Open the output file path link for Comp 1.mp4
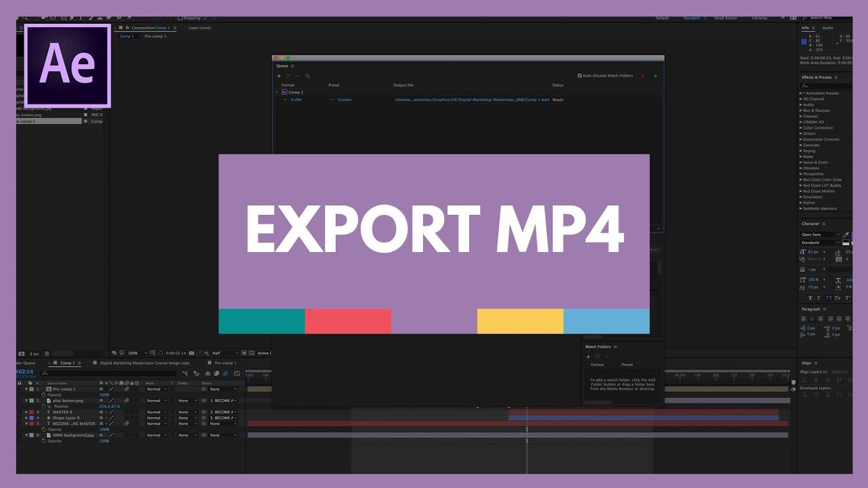The width and height of the screenshot is (868, 488). point(472,100)
